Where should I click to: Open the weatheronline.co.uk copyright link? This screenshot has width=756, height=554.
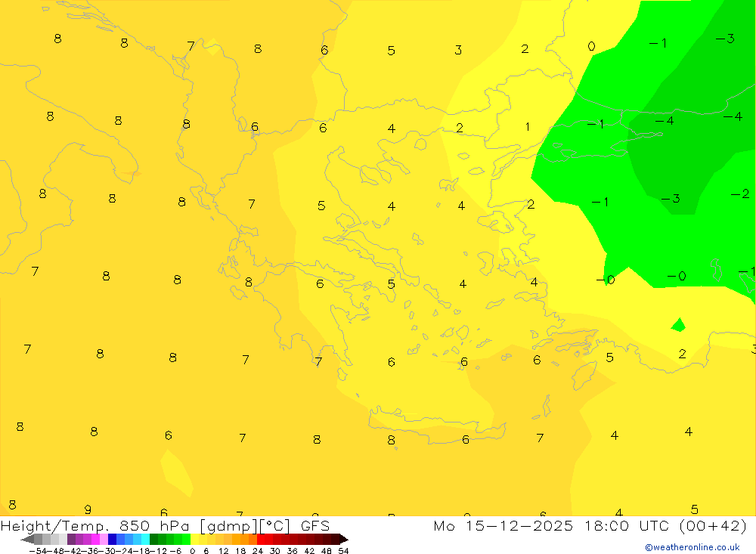click(x=692, y=547)
